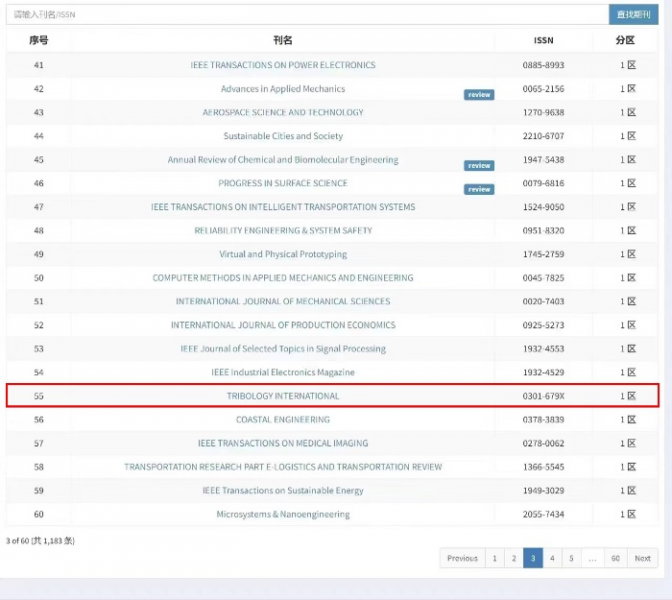
Task: Go to Previous page in pagination
Action: [462, 558]
